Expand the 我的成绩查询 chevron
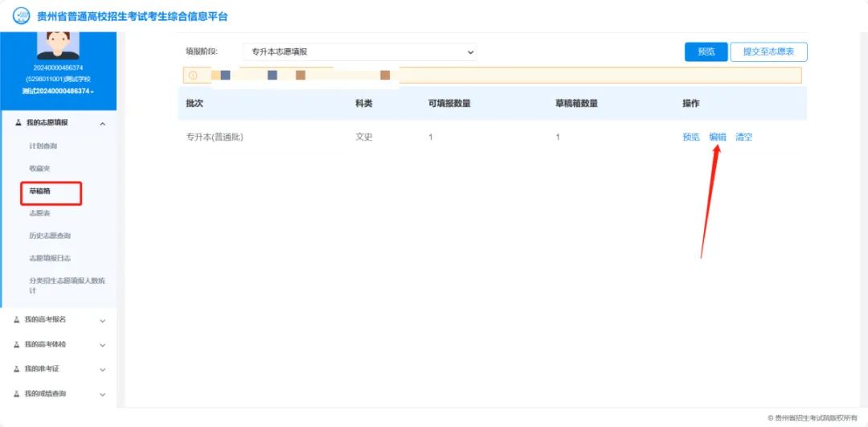Viewport: 868px width, 427px height. click(102, 395)
